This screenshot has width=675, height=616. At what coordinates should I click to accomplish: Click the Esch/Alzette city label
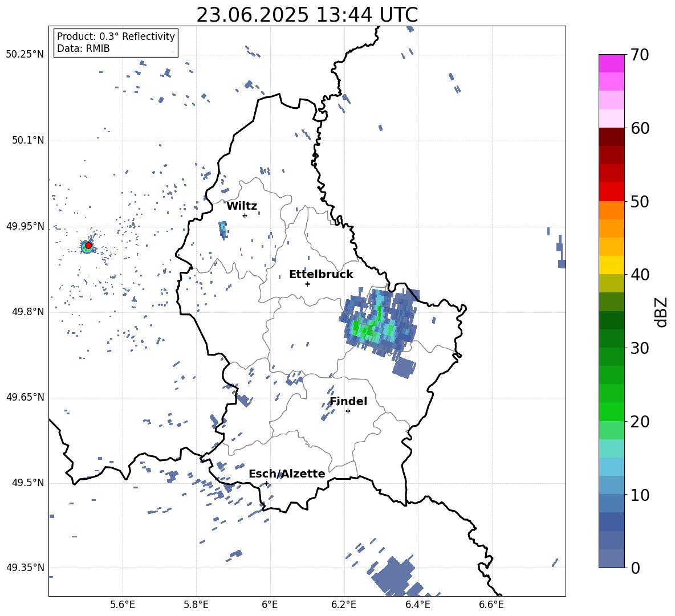coord(287,474)
